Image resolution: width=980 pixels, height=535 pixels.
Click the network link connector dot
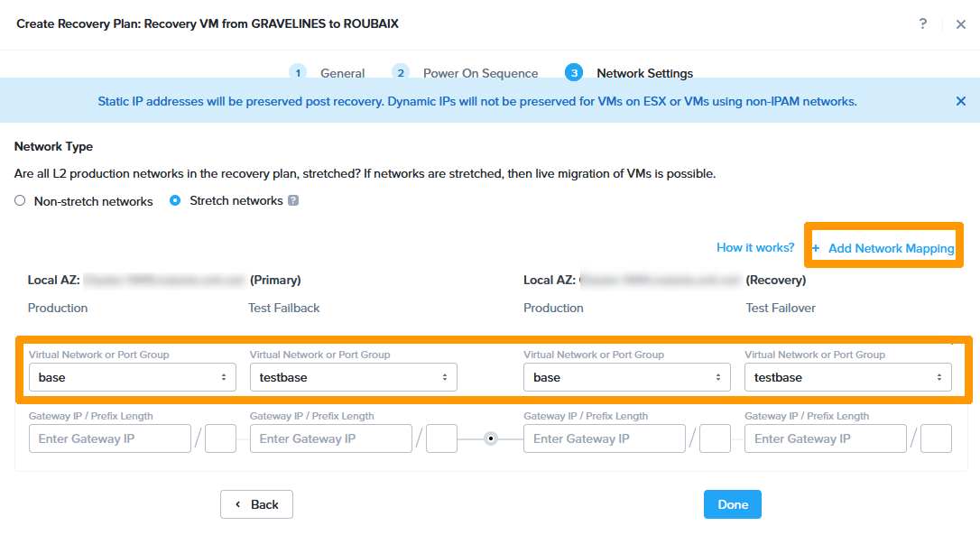(491, 439)
